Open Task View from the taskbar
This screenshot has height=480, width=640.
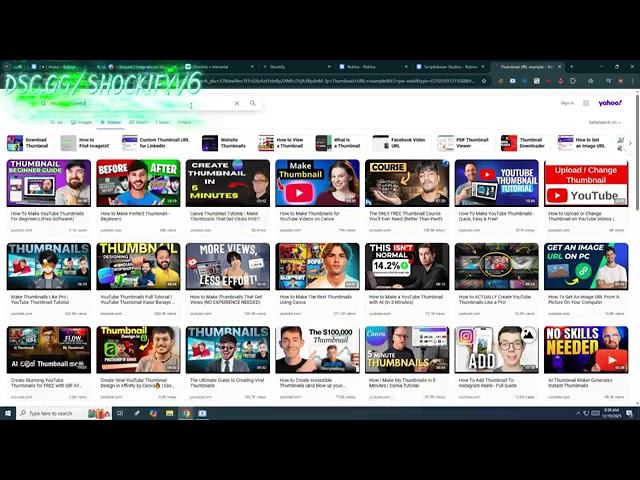tap(120, 413)
